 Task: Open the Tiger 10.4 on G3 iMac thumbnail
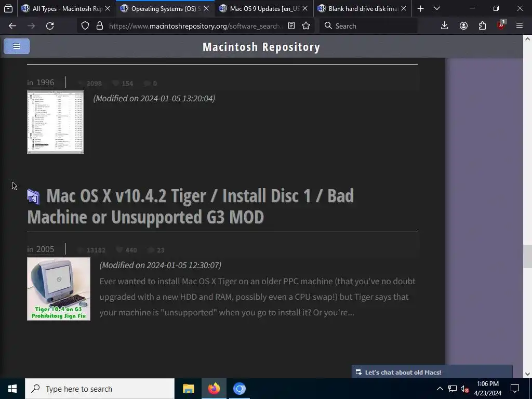[x=59, y=289]
